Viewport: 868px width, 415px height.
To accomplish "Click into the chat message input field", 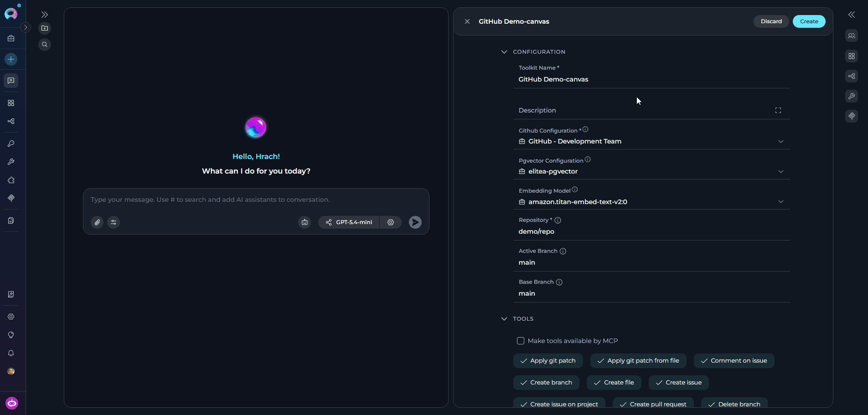I will pyautogui.click(x=256, y=200).
